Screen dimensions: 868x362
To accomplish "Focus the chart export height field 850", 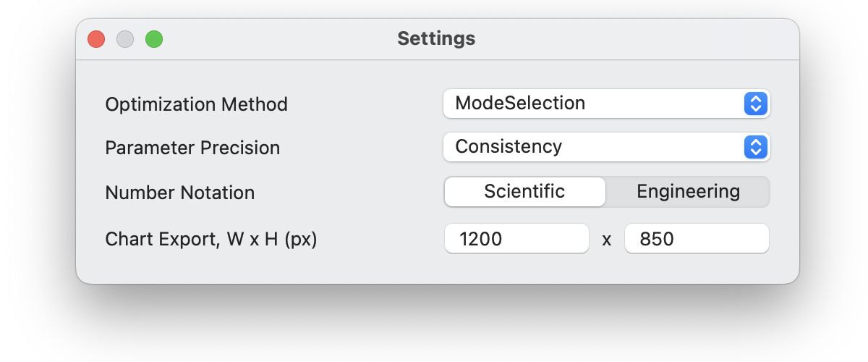I will [x=696, y=239].
